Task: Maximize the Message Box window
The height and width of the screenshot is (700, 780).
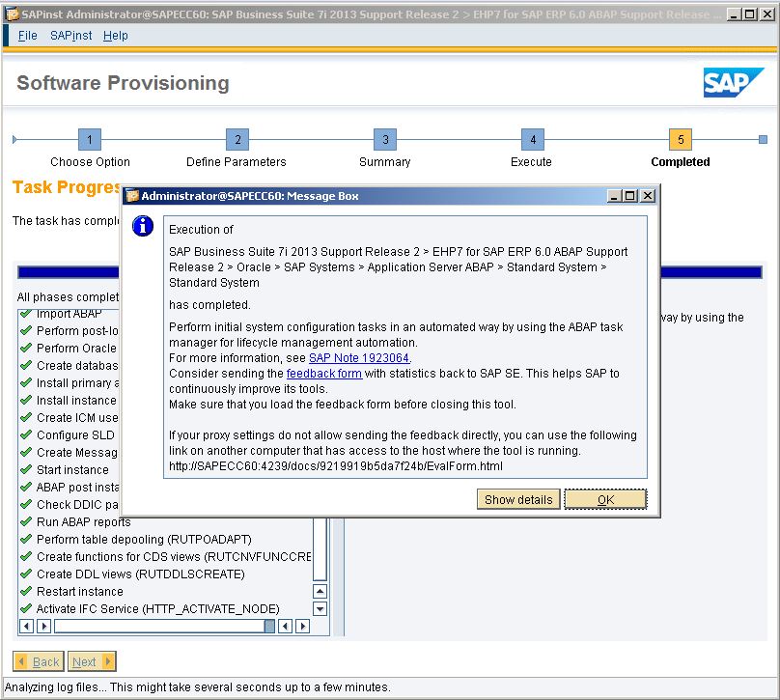Action: point(629,196)
